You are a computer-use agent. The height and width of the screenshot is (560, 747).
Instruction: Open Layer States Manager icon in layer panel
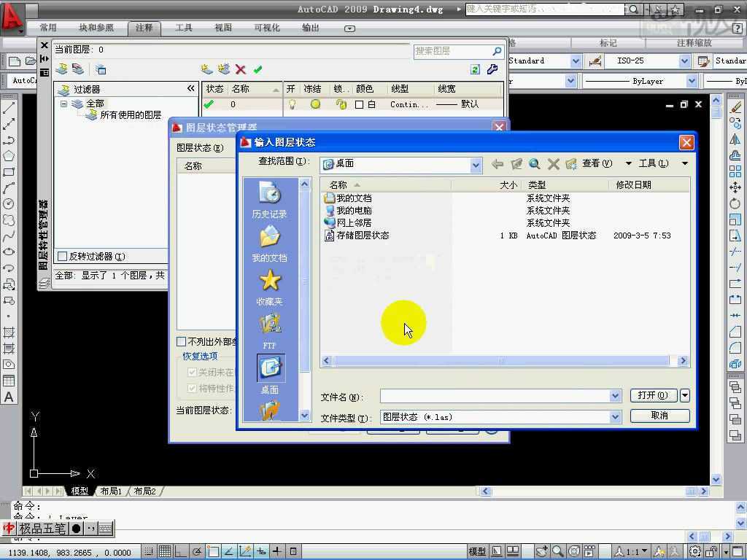pyautogui.click(x=100, y=69)
